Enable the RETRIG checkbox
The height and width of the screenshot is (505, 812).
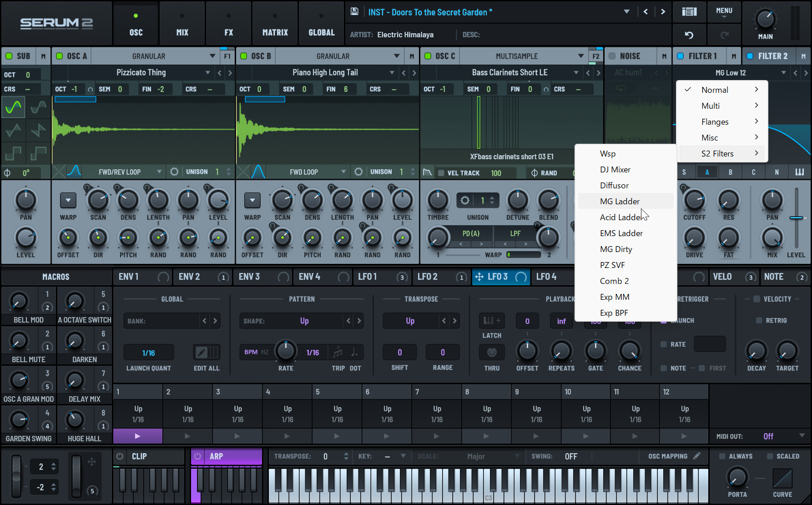point(759,320)
